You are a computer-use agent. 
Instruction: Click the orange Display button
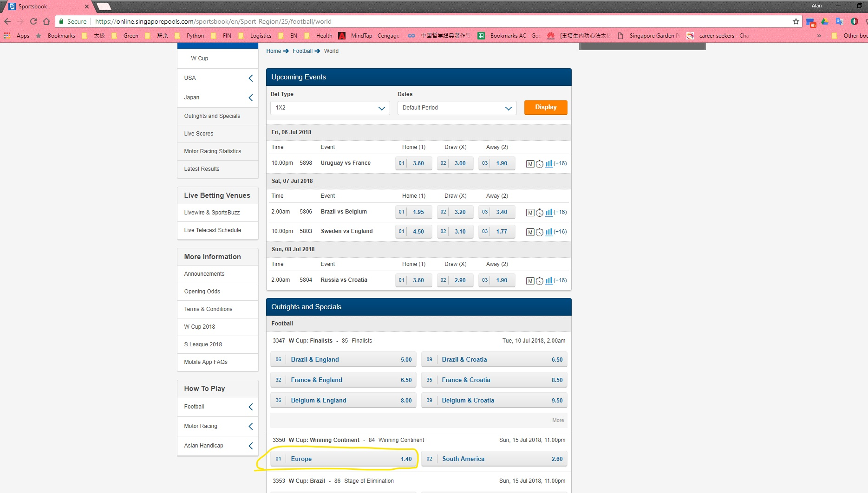pyautogui.click(x=546, y=107)
